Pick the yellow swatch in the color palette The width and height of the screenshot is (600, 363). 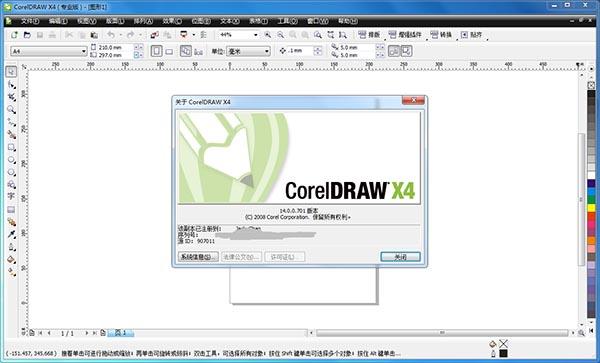pyautogui.click(x=591, y=208)
